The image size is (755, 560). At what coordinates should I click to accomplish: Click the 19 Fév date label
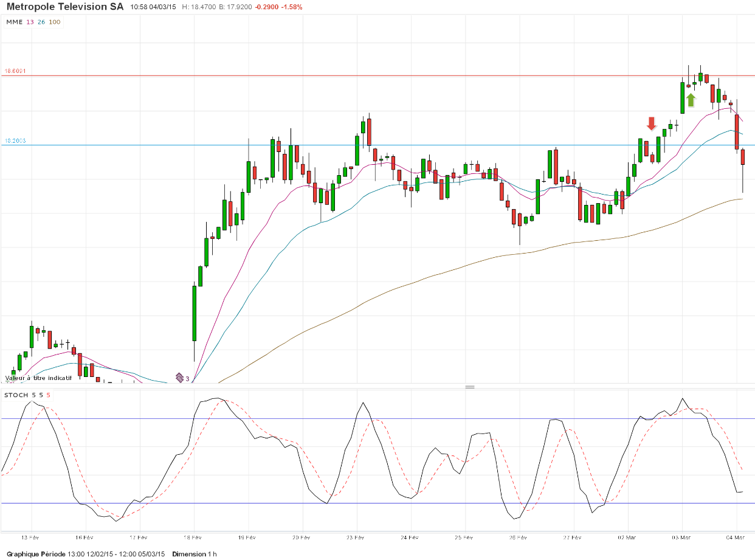247,538
